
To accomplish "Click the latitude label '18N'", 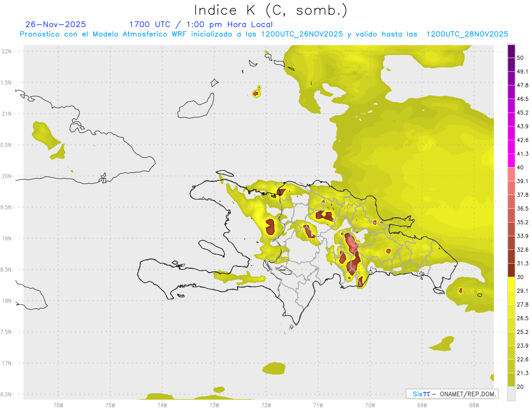I will pyautogui.click(x=7, y=301).
